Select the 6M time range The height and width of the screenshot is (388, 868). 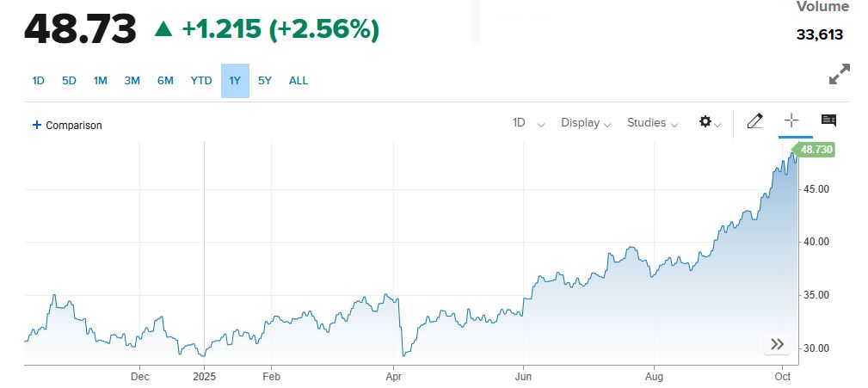pyautogui.click(x=165, y=81)
